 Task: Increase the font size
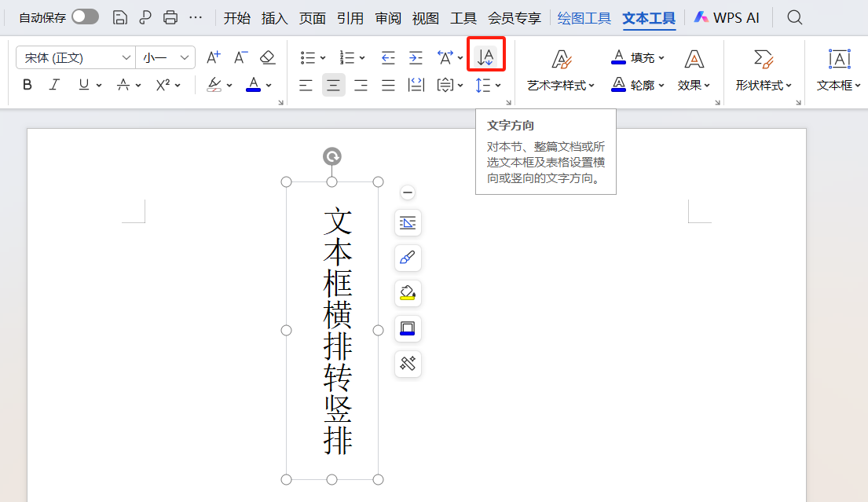(x=213, y=57)
